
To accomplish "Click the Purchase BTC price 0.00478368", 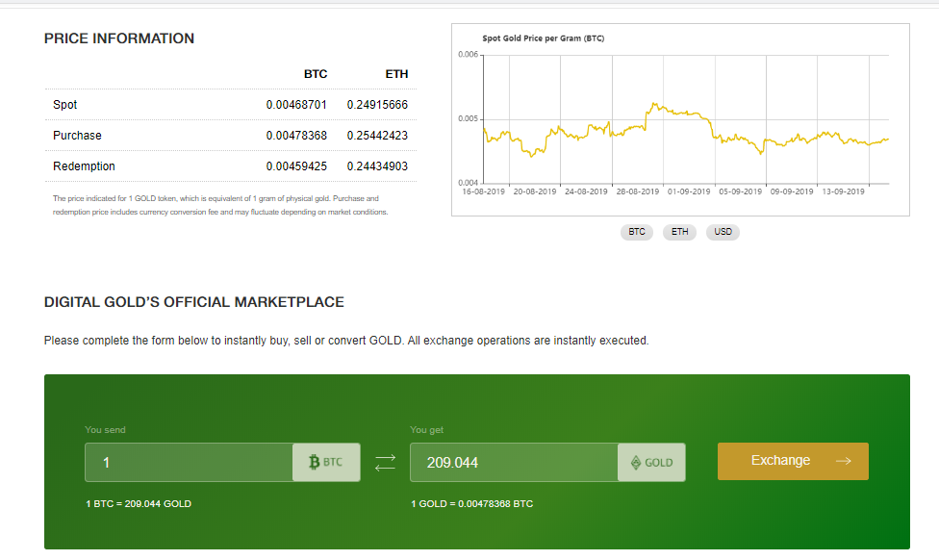I will coord(296,136).
